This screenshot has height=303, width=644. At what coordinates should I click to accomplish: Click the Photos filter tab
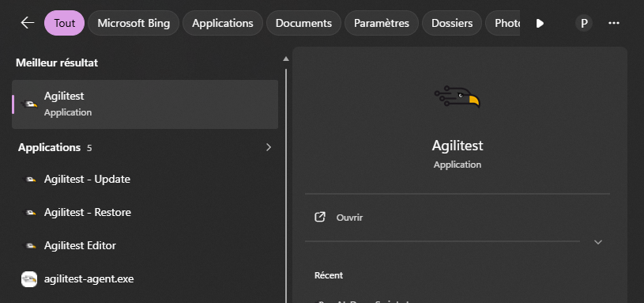pyautogui.click(x=503, y=23)
